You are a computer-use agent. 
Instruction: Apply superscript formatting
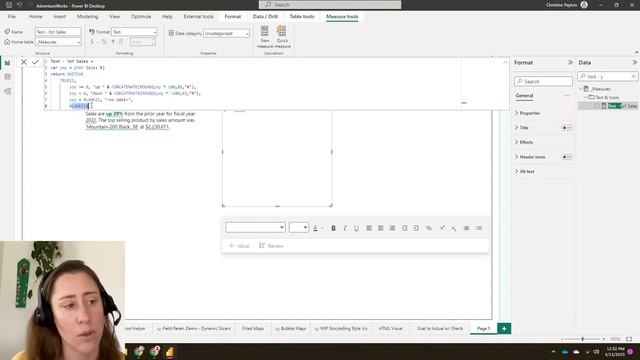(x=442, y=228)
